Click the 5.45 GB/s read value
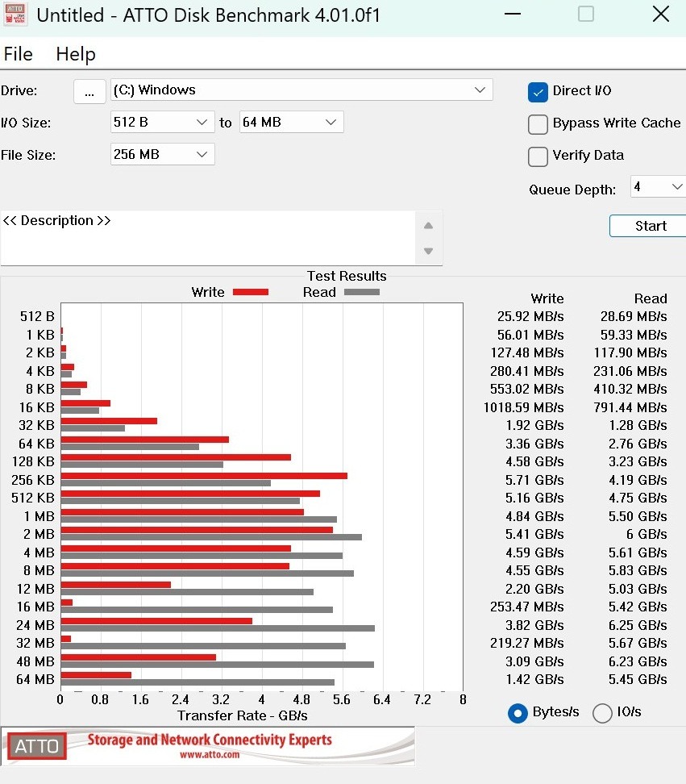686x784 pixels. pyautogui.click(x=638, y=679)
